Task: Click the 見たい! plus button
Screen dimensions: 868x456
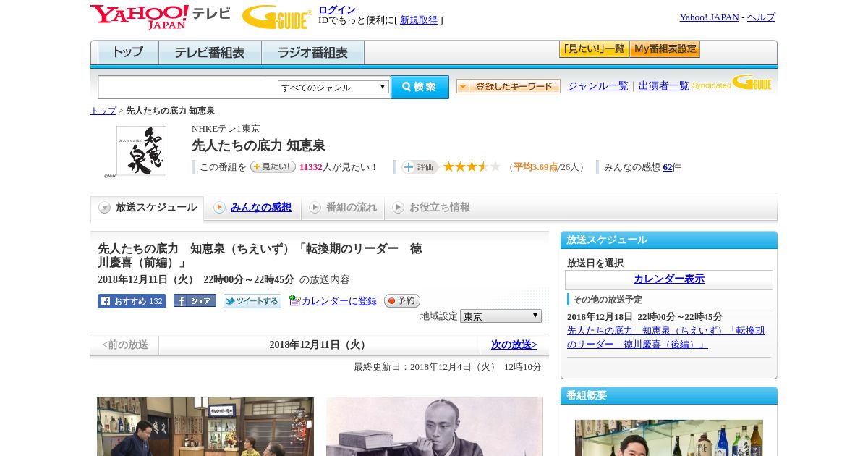Action: pos(273,166)
